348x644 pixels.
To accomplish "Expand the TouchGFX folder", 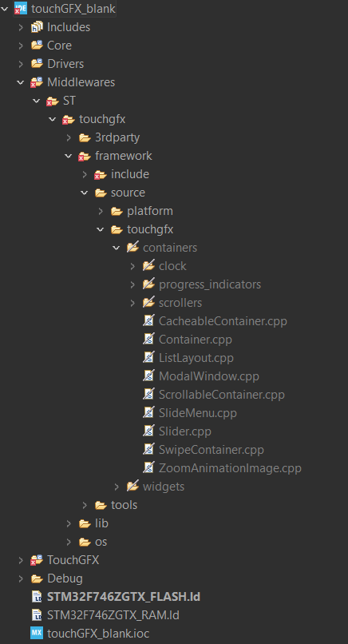I will click(x=21, y=560).
